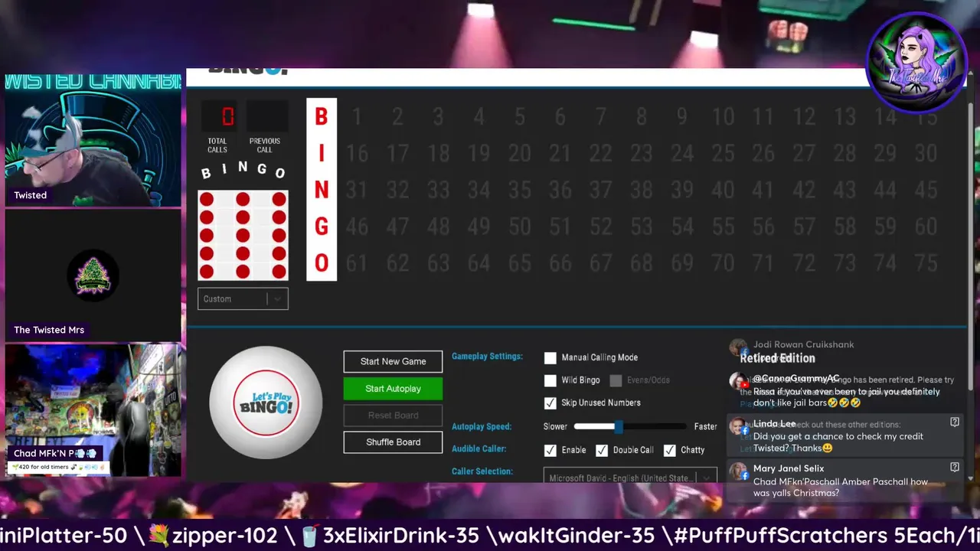Image resolution: width=980 pixels, height=551 pixels.
Task: Click the red letter G on the board
Action: click(322, 227)
